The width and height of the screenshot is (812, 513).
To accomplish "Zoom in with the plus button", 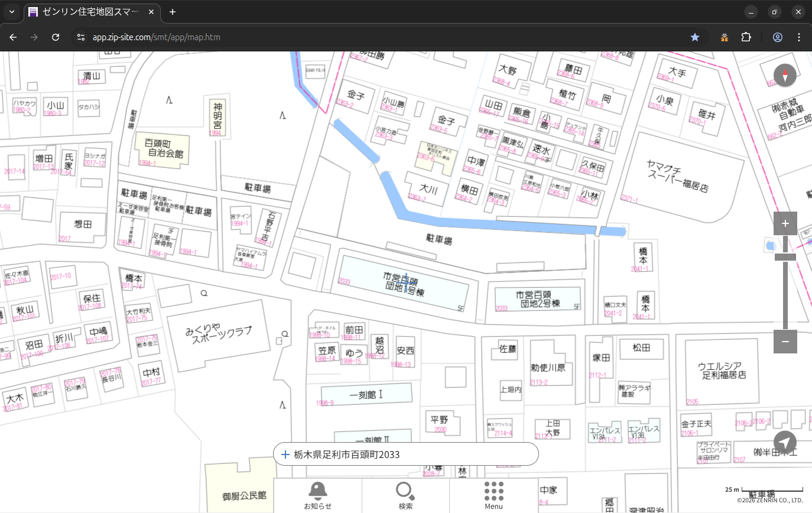I will point(785,223).
